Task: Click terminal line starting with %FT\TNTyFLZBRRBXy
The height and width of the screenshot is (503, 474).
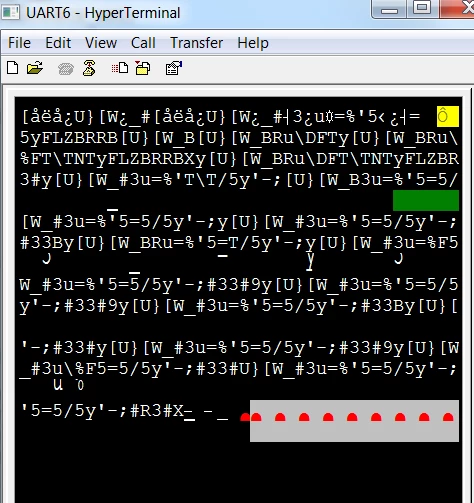Action: pyautogui.click(x=239, y=159)
